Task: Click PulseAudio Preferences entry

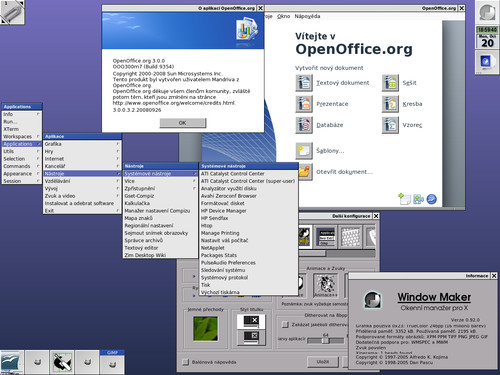Action: 248,262
